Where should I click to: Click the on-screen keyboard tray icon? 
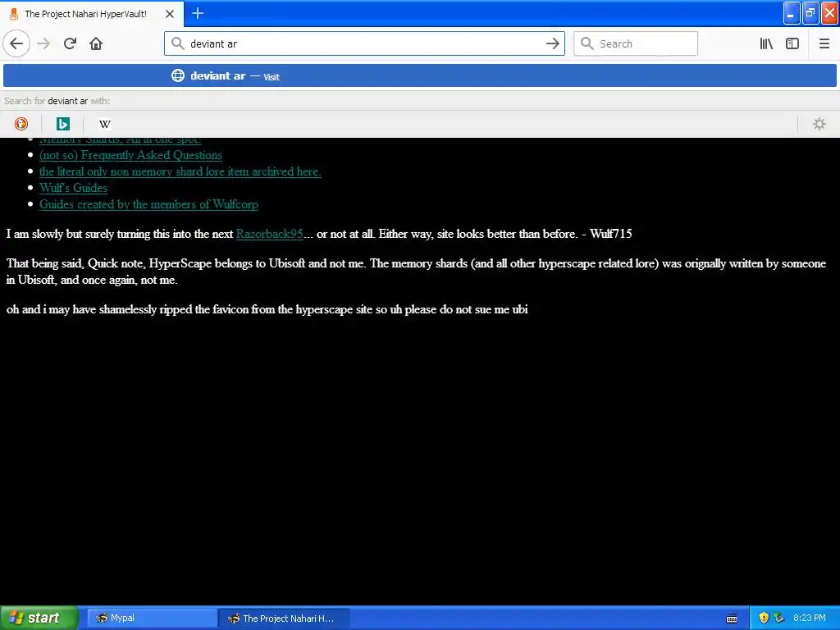732,619
